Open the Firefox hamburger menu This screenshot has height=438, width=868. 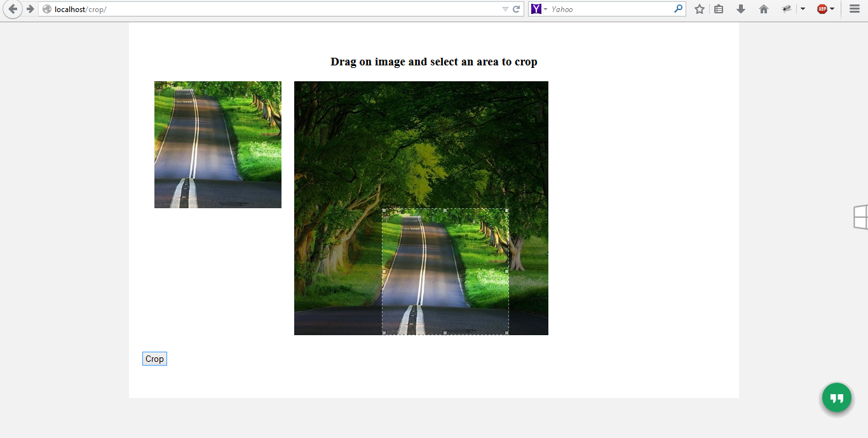coord(854,9)
